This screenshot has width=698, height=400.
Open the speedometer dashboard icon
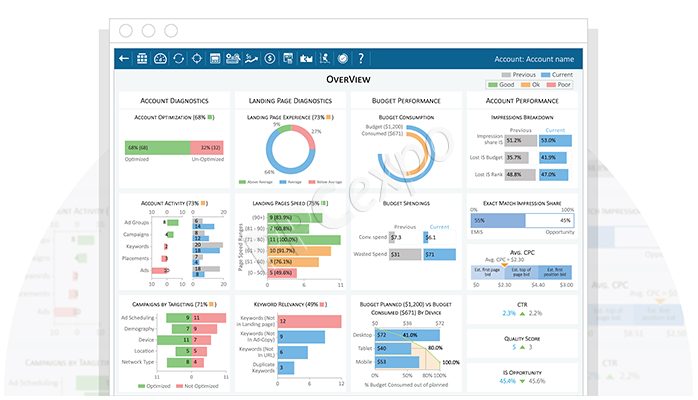[160, 58]
